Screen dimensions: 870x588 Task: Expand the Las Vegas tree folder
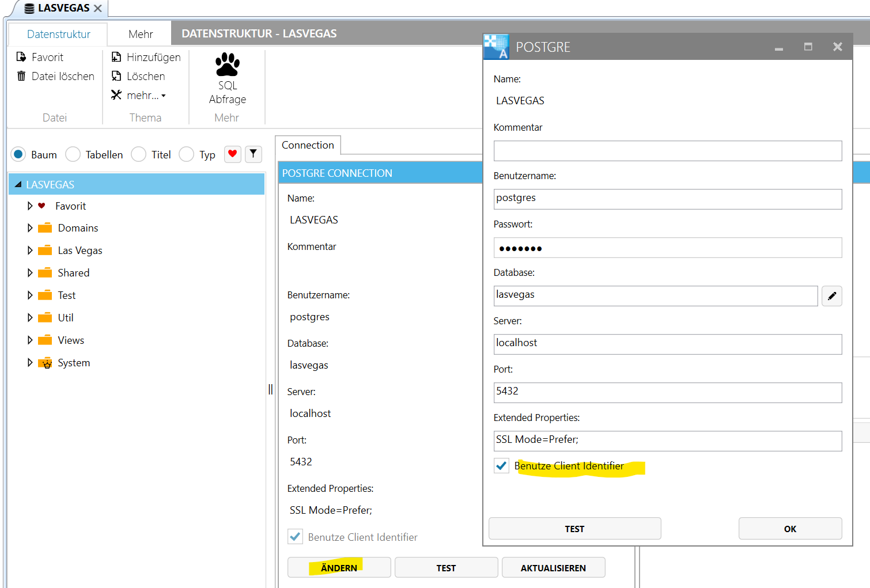(30, 251)
